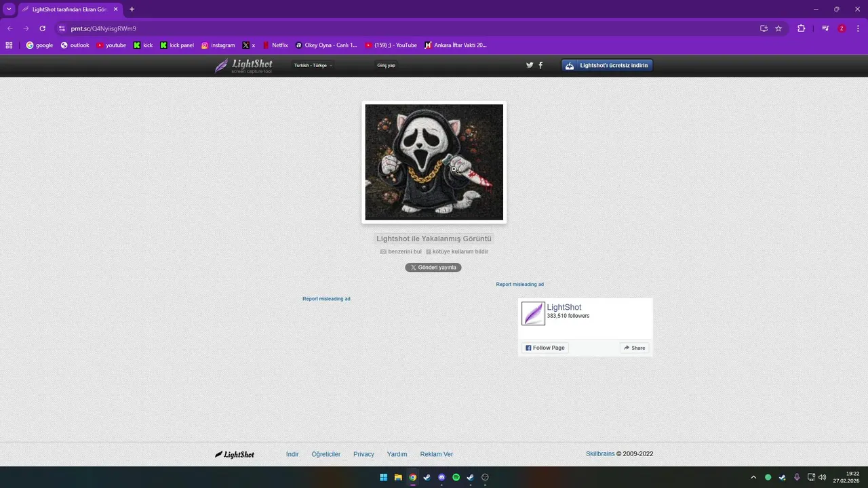Bookmark this page with the star icon

[778, 28]
